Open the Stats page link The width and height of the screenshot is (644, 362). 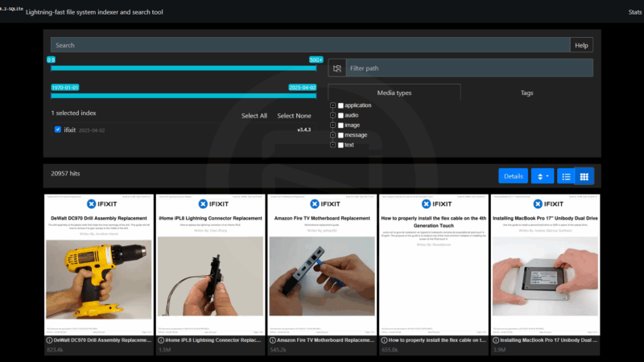pos(635,12)
